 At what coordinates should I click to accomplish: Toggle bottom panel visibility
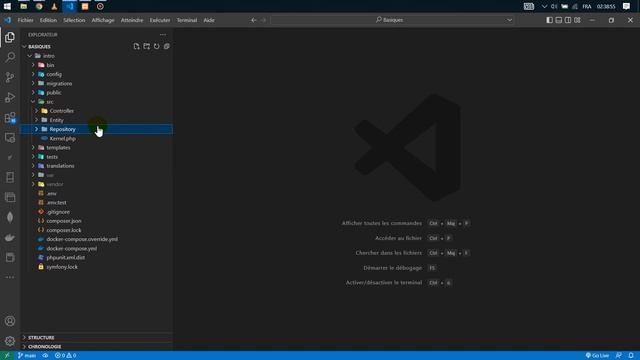pyautogui.click(x=559, y=20)
